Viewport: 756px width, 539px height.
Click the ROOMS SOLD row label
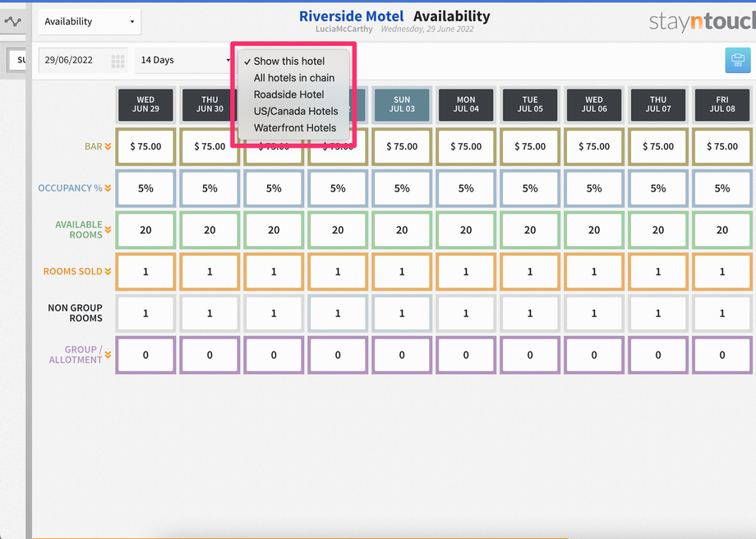click(x=73, y=271)
